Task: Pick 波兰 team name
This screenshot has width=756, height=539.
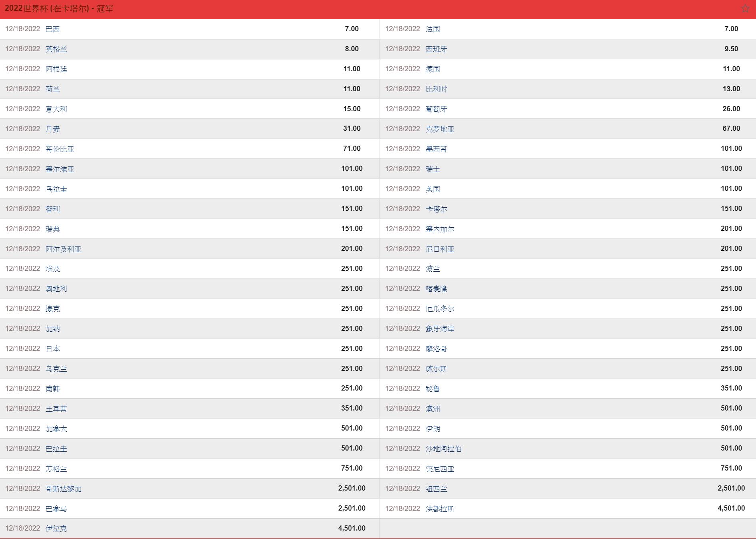Action: (433, 268)
